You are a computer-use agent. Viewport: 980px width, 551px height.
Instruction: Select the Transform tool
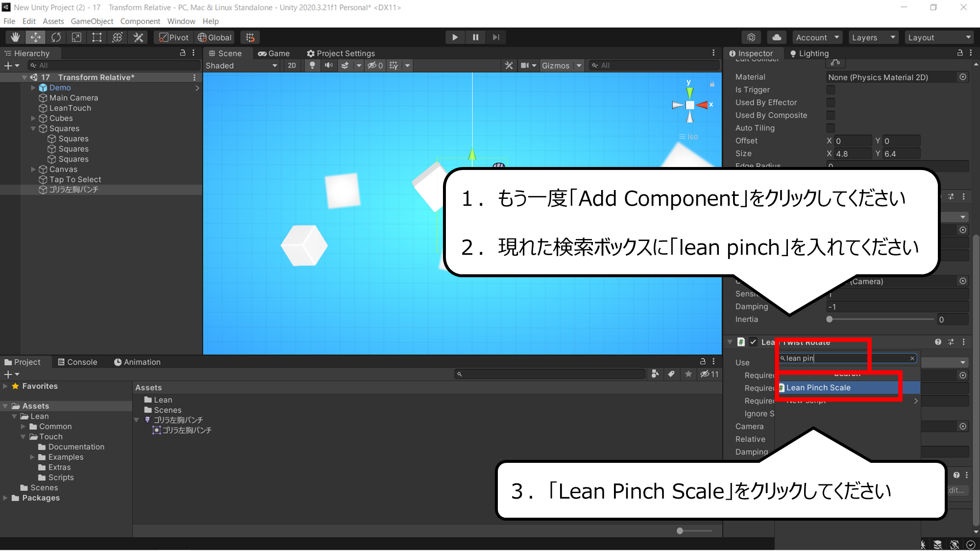[118, 37]
